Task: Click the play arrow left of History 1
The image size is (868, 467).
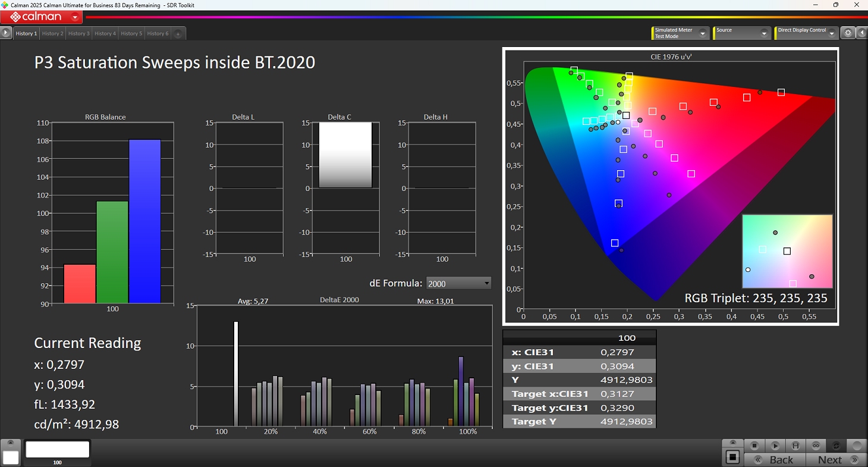Action: (x=6, y=33)
